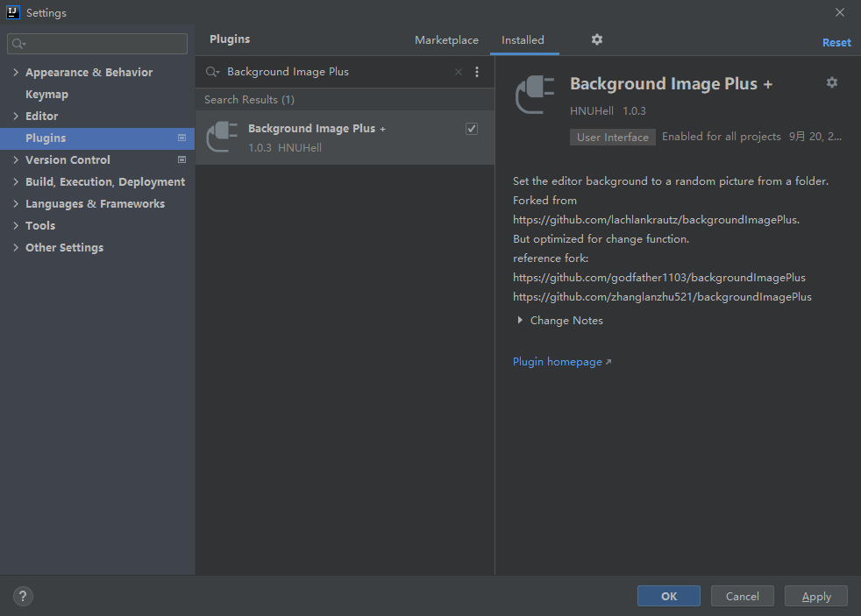Click the OK button
Image resolution: width=861 pixels, height=616 pixels.
point(669,596)
